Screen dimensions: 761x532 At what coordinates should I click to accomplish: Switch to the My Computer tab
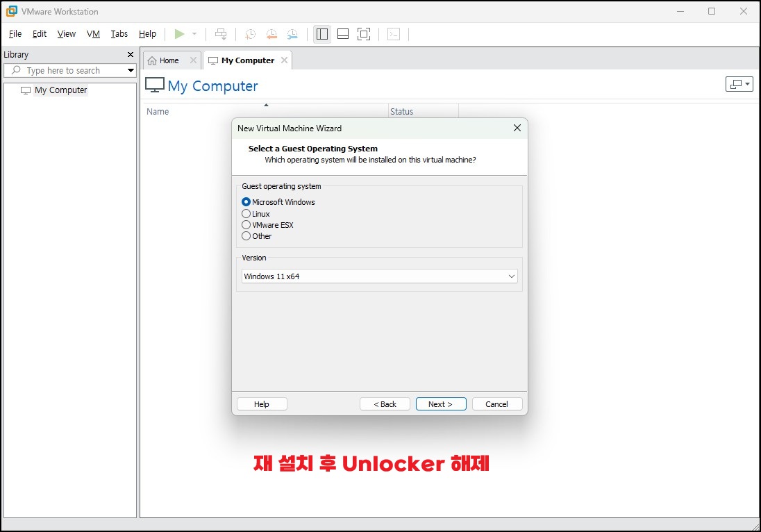[248, 60]
